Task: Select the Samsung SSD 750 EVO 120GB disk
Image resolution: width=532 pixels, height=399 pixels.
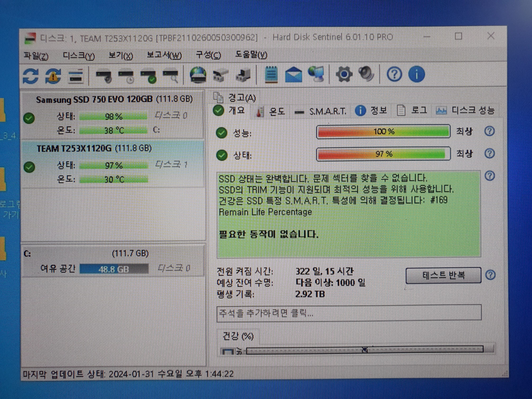Action: point(113,115)
